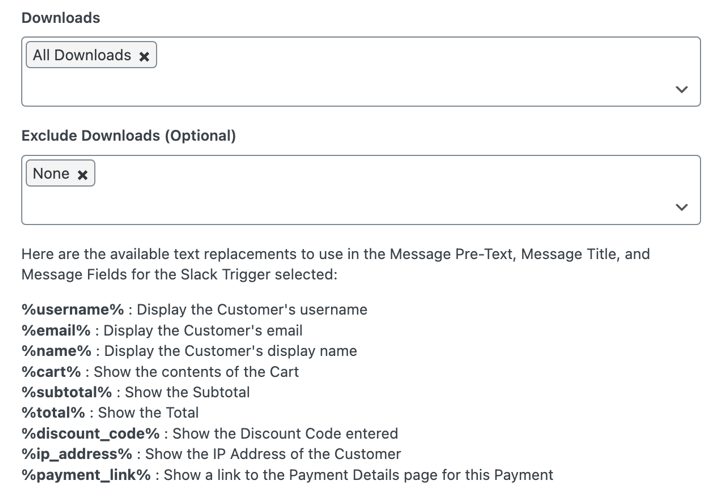Image resolution: width=720 pixels, height=500 pixels.
Task: Select the None tag text
Action: point(51,174)
